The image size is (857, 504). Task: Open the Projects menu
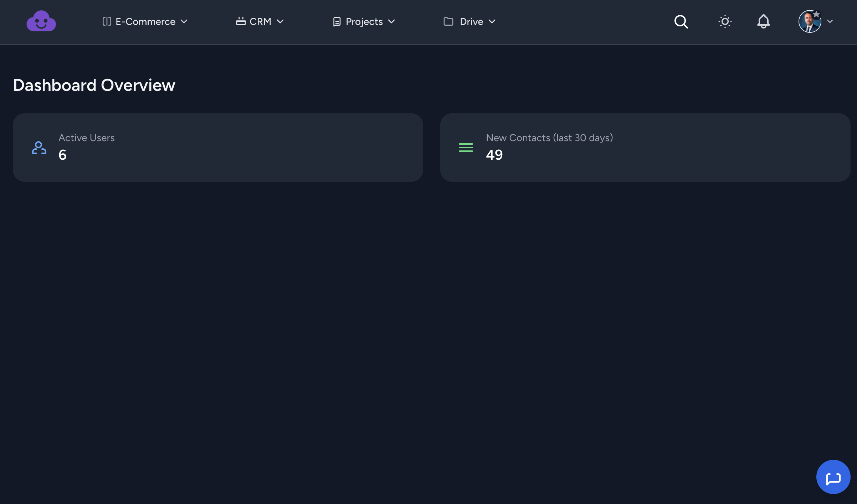364,22
